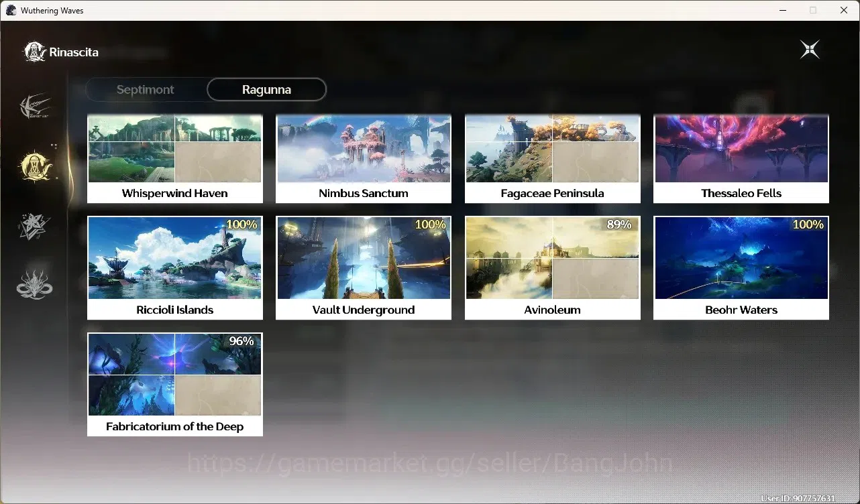Viewport: 860px width, 504px height.
Task: Click the Rinascita logo icon at top left
Action: click(34, 52)
